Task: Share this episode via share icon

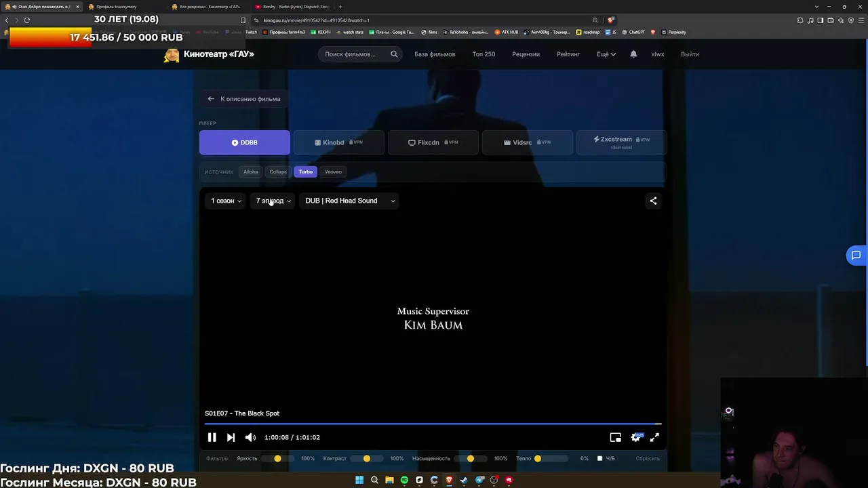Action: (x=653, y=201)
